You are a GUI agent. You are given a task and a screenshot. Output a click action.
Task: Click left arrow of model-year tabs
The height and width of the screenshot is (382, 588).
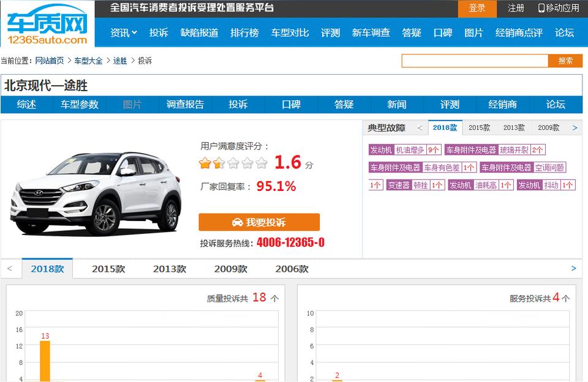click(x=10, y=268)
